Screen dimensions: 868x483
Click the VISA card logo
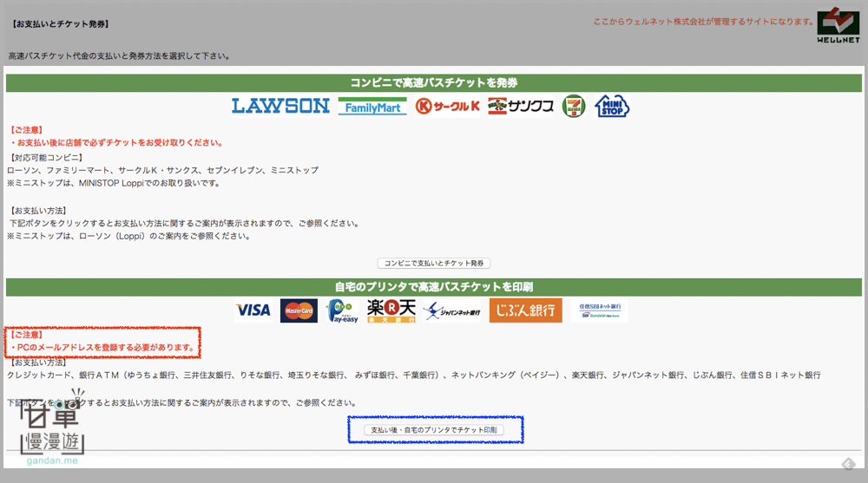(253, 310)
